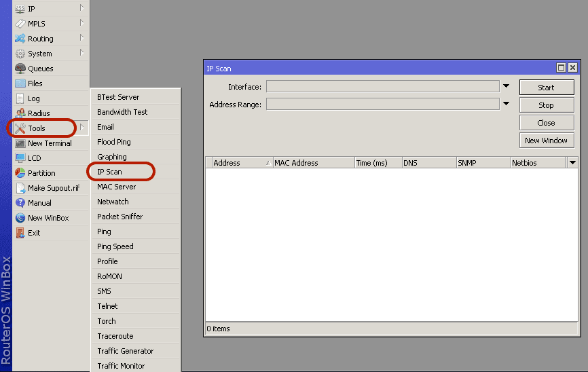
Task: Open the Email tool entry
Action: [136, 127]
